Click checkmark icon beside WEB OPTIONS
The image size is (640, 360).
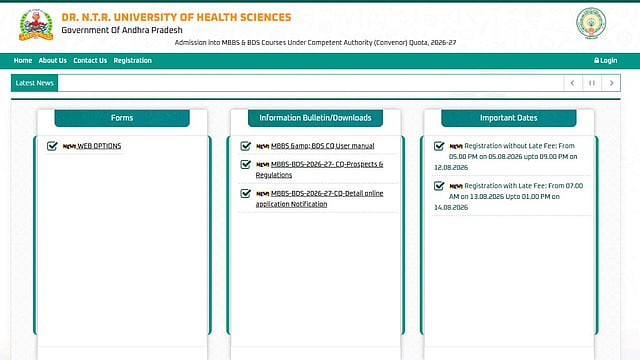click(x=52, y=146)
